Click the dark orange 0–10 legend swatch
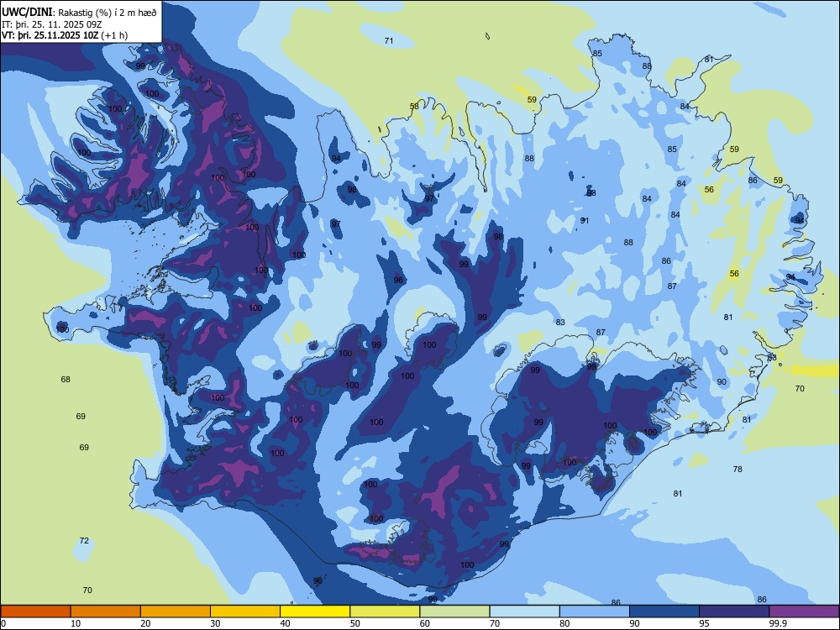The image size is (840, 630). (x=35, y=612)
